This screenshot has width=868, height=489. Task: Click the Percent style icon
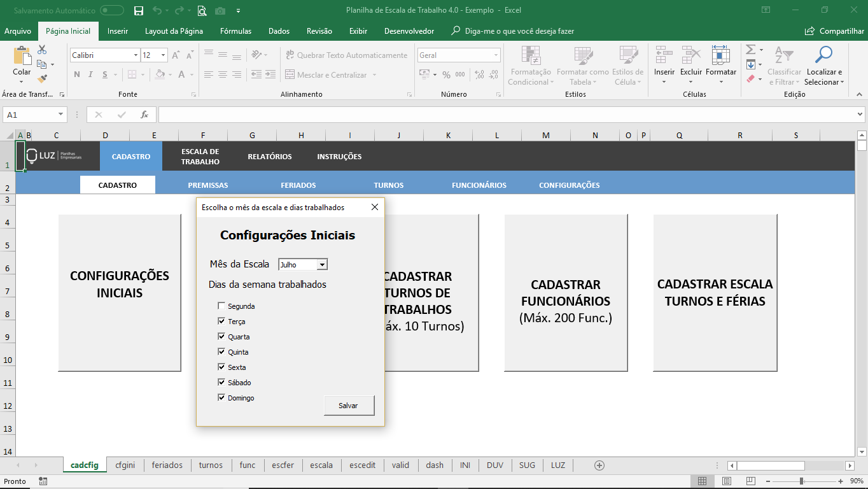tap(446, 74)
